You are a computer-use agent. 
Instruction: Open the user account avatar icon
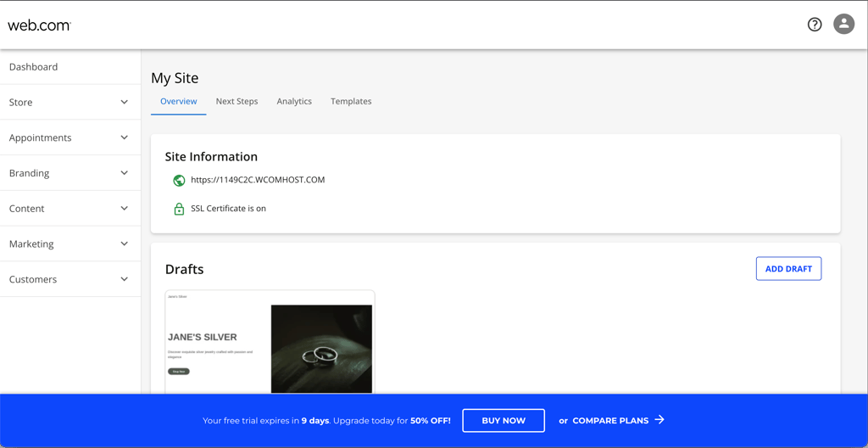pyautogui.click(x=843, y=24)
